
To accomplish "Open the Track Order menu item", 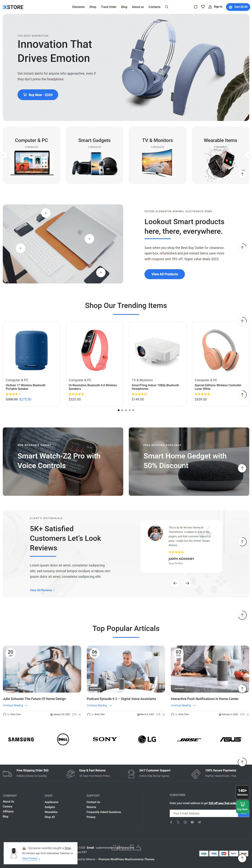I will pyautogui.click(x=109, y=7).
